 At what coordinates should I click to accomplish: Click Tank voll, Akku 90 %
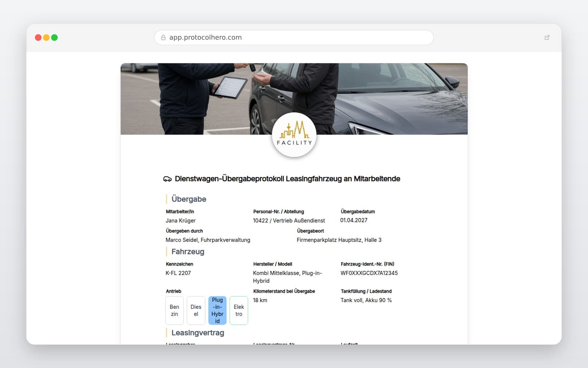pyautogui.click(x=366, y=300)
